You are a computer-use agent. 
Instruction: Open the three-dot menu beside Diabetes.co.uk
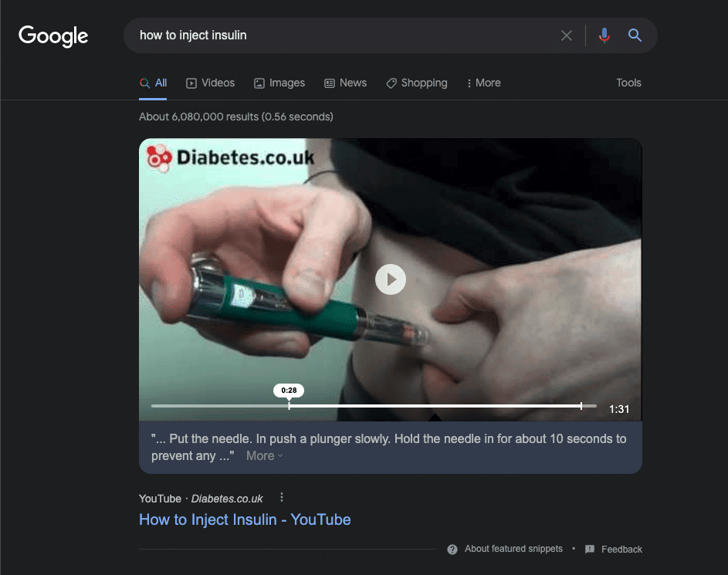[x=282, y=498]
